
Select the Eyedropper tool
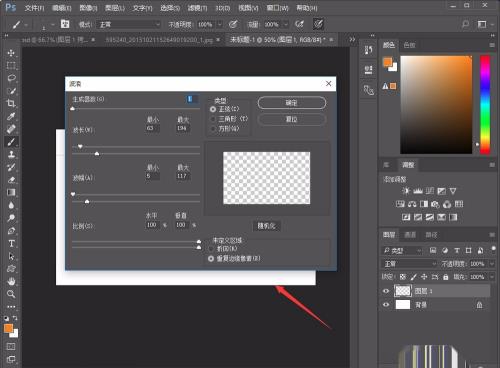11,116
